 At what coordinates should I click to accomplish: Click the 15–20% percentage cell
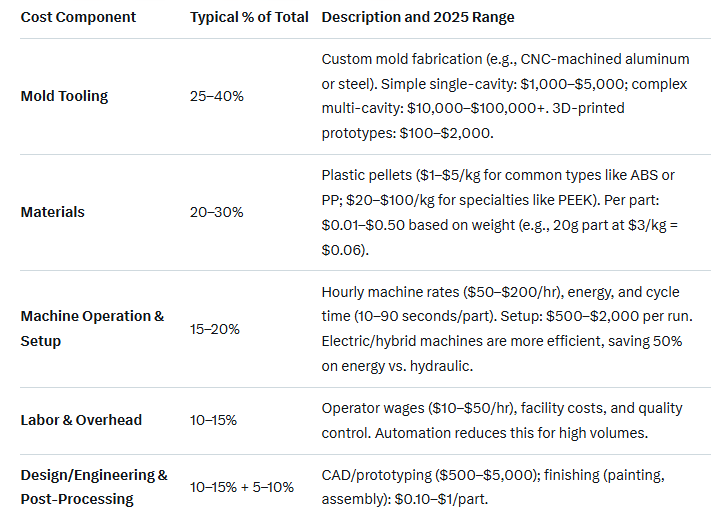[216, 328]
